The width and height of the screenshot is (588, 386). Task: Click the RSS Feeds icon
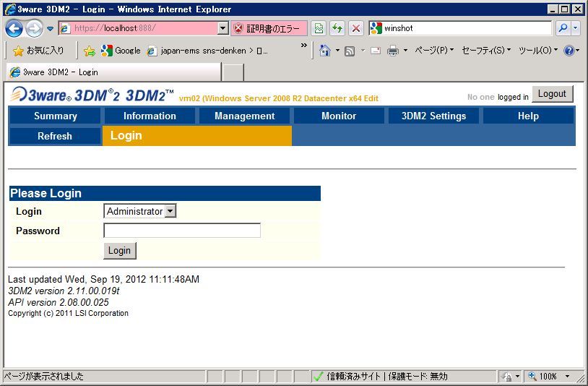point(350,51)
